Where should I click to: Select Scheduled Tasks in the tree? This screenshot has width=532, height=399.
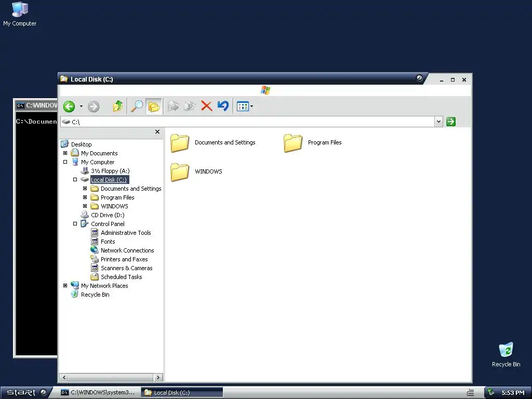coord(121,276)
